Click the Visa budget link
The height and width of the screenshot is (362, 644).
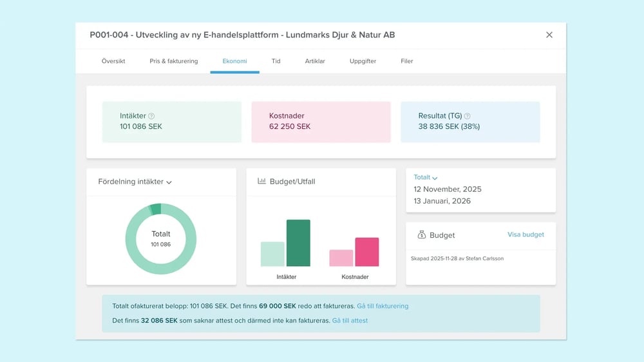(526, 234)
